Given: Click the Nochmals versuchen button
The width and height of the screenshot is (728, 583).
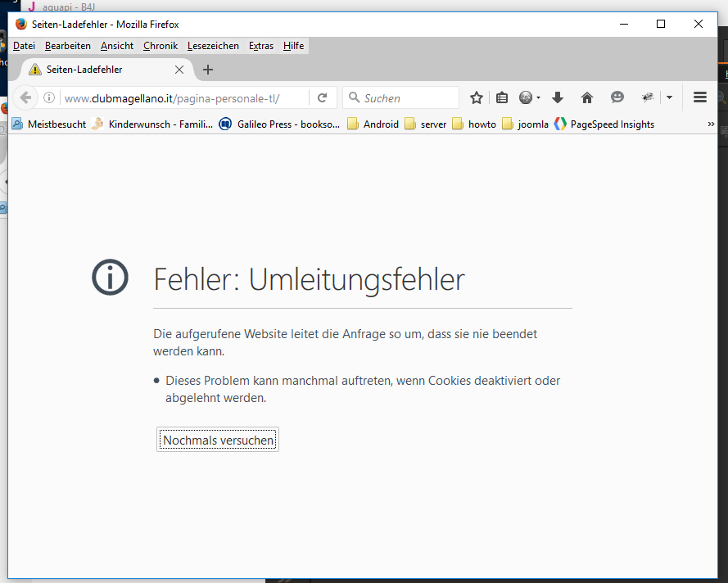Looking at the screenshot, I should coord(218,440).
